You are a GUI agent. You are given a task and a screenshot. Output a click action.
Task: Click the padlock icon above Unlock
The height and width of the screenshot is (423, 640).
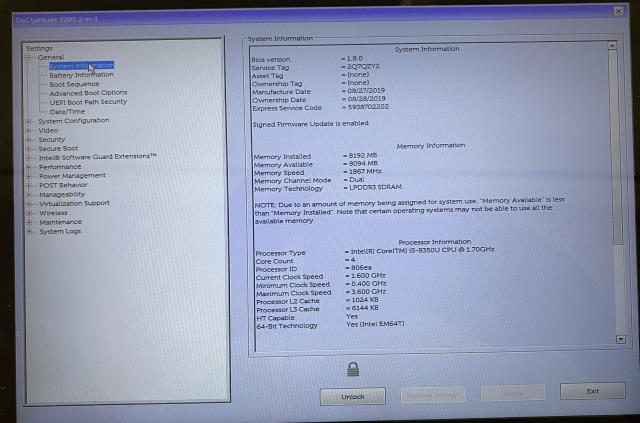pos(353,370)
